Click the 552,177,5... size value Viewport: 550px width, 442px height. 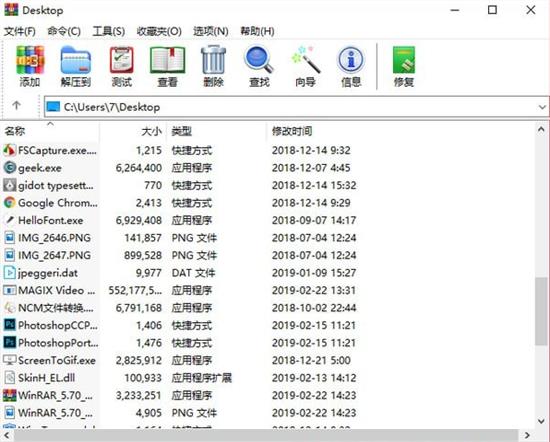click(x=135, y=290)
